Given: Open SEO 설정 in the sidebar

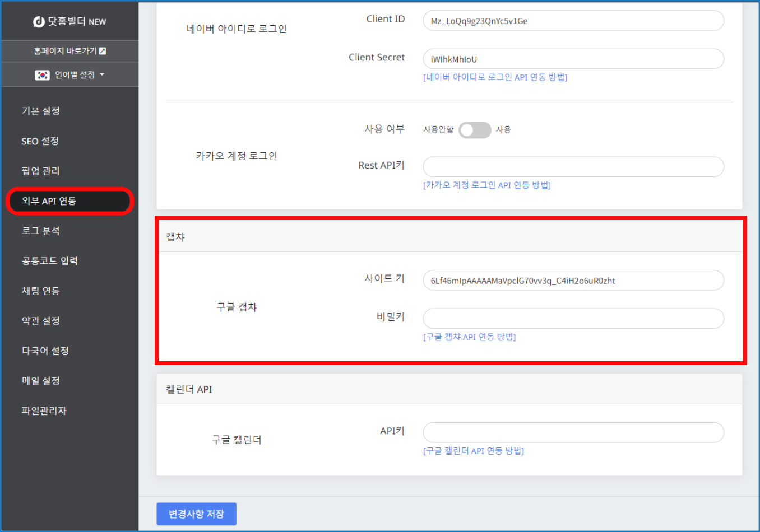Looking at the screenshot, I should [40, 141].
